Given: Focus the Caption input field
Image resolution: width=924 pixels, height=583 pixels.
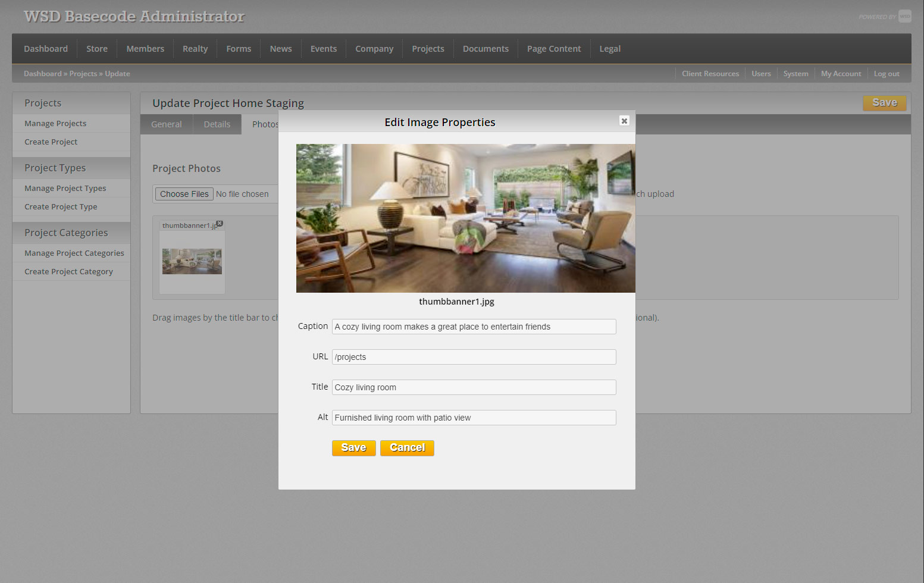Looking at the screenshot, I should (x=474, y=327).
